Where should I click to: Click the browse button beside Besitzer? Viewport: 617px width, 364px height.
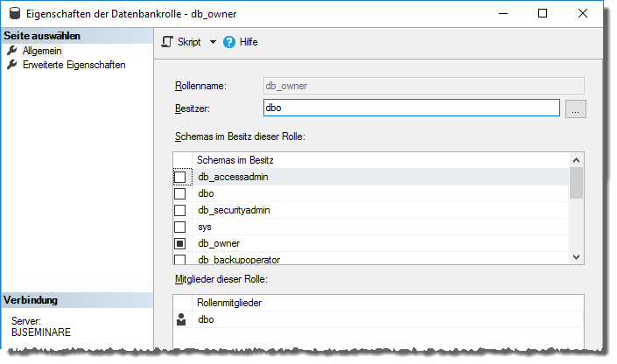coord(575,108)
